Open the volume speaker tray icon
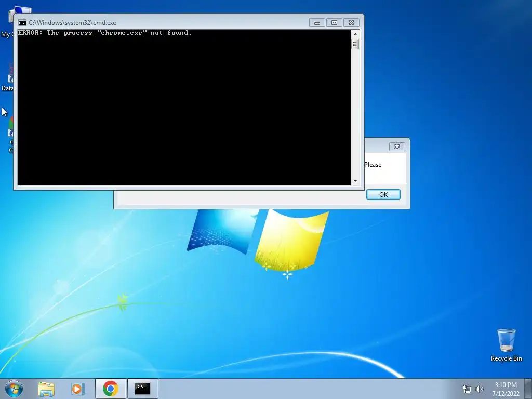Viewport: 532px width, 399px height. (x=480, y=389)
